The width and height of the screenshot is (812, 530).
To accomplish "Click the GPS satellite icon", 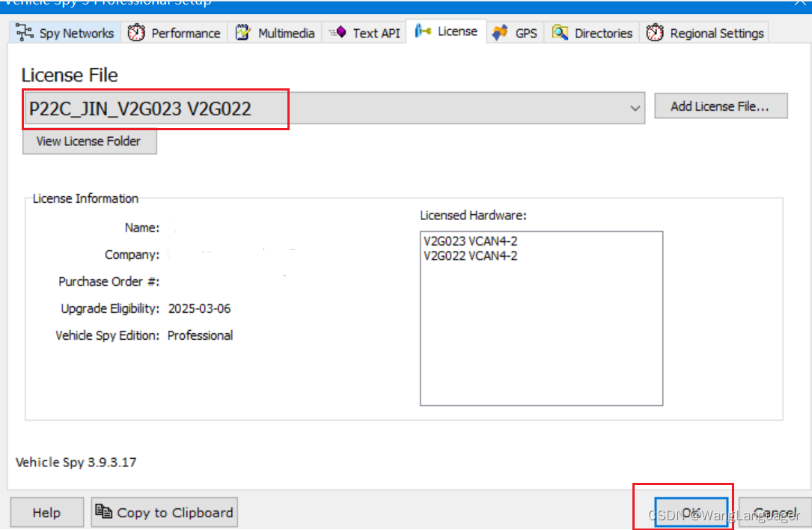I will pyautogui.click(x=500, y=33).
